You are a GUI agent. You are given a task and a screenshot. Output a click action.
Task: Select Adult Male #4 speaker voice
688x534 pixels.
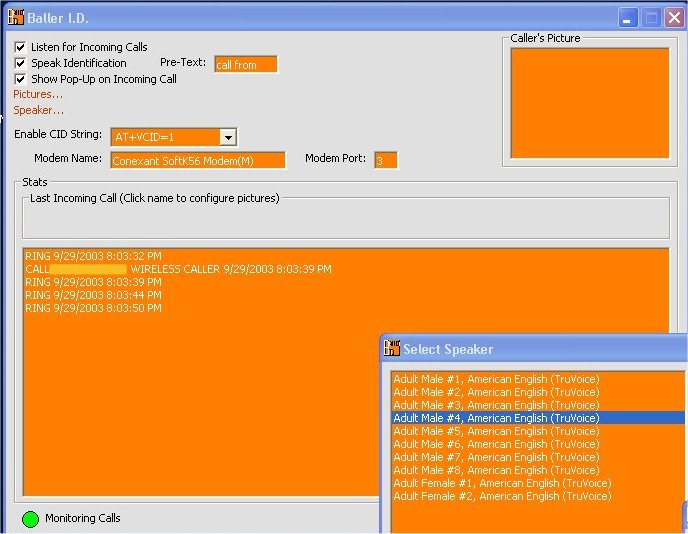(x=496, y=418)
